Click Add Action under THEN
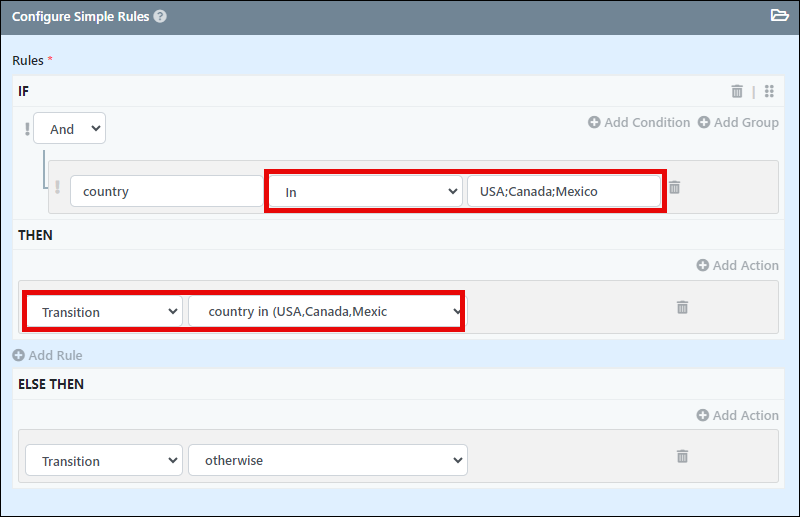Screen dimensions: 800x517 pos(738,265)
